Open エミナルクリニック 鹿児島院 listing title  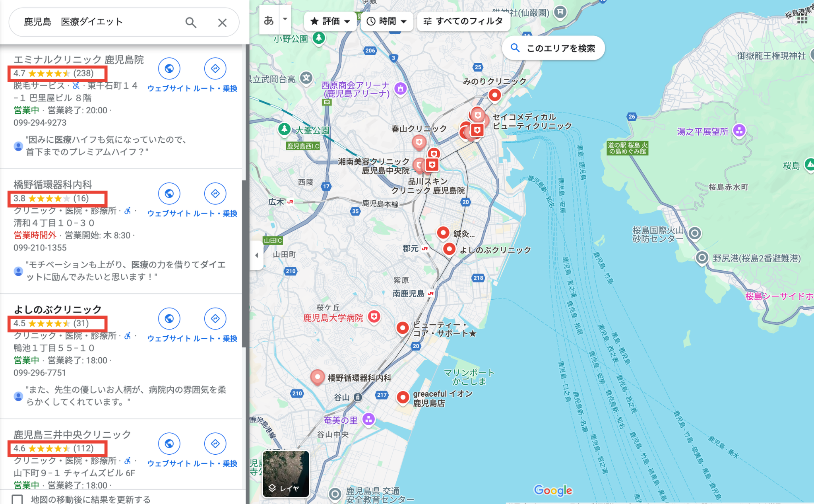click(x=79, y=60)
